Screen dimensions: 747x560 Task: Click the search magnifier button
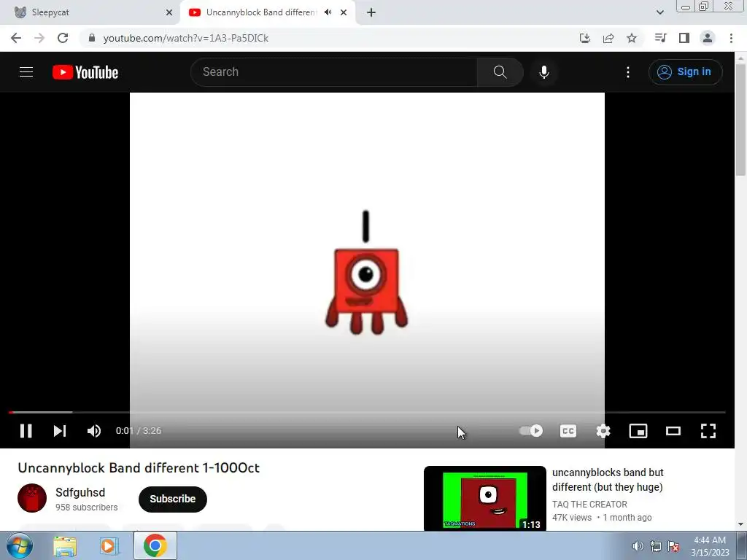click(500, 72)
